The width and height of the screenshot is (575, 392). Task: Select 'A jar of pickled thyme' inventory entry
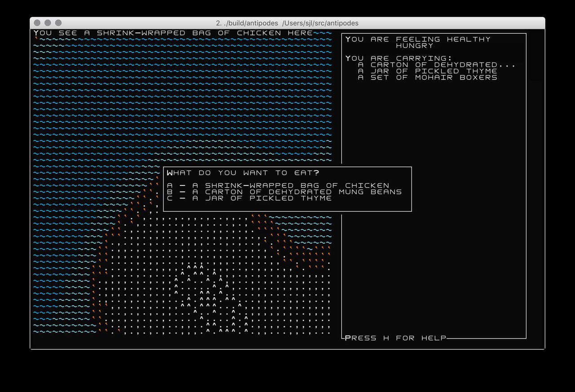click(x=427, y=71)
